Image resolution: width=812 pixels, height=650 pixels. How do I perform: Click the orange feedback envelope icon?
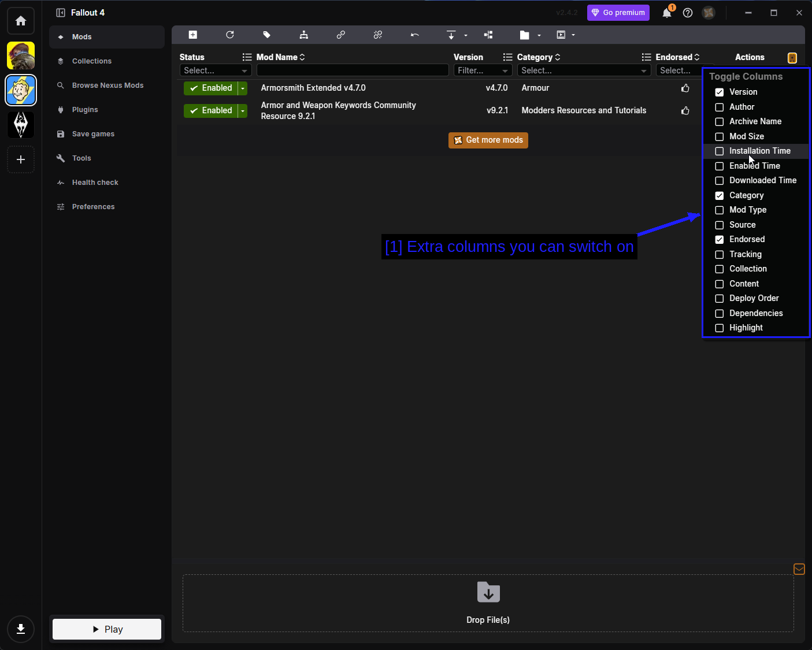pyautogui.click(x=799, y=570)
